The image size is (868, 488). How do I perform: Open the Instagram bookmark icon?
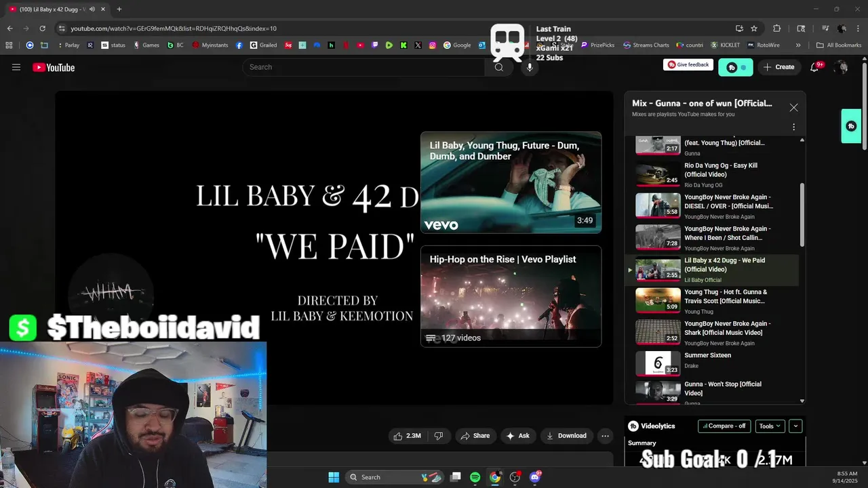coord(433,45)
